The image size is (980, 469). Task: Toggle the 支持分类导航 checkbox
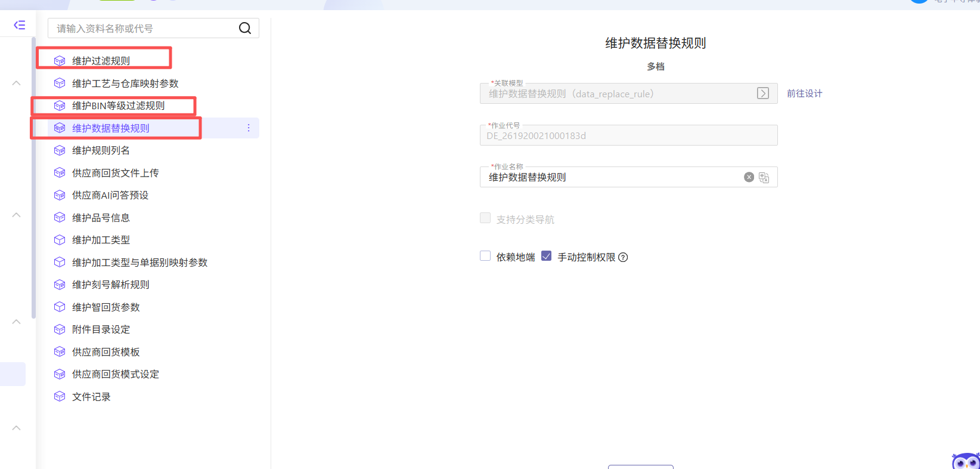click(485, 218)
